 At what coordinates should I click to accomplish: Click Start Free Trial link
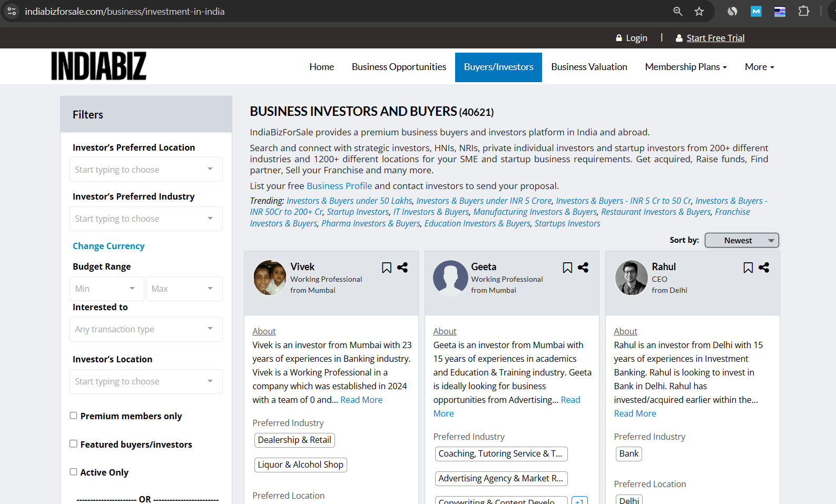(715, 38)
